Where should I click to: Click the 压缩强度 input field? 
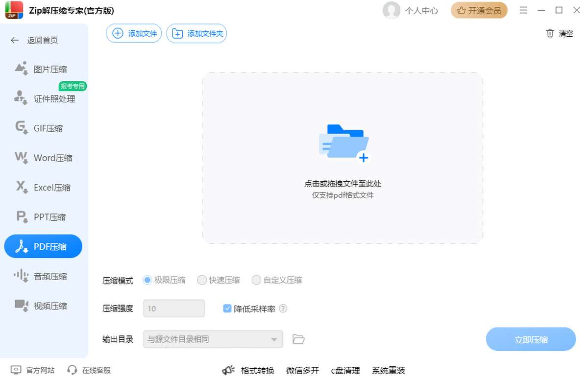(173, 309)
